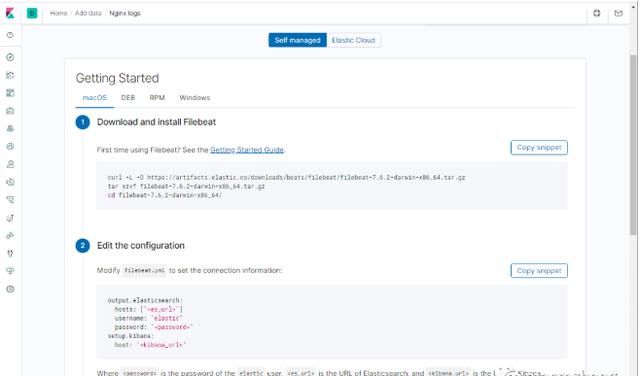The image size is (640, 376).
Task: Open the Default space avatar menu
Action: [x=32, y=13]
